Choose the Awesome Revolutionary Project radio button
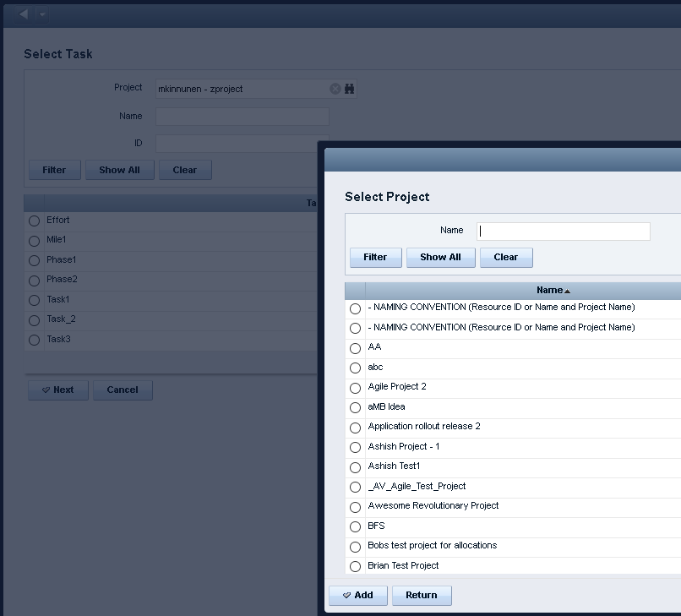 (x=355, y=507)
